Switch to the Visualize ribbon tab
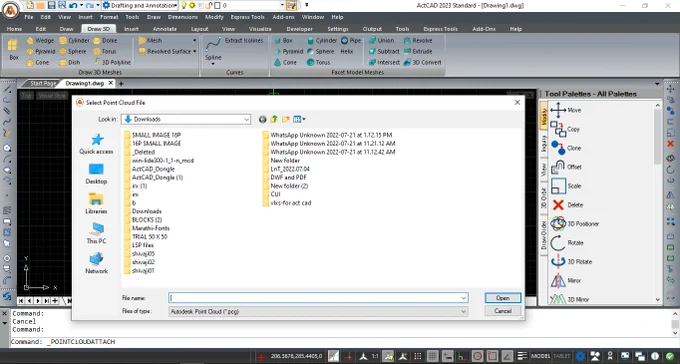 [x=260, y=29]
